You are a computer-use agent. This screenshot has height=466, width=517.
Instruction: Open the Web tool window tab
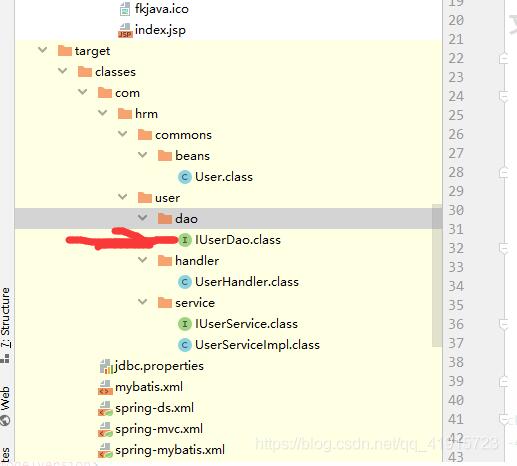pos(6,406)
